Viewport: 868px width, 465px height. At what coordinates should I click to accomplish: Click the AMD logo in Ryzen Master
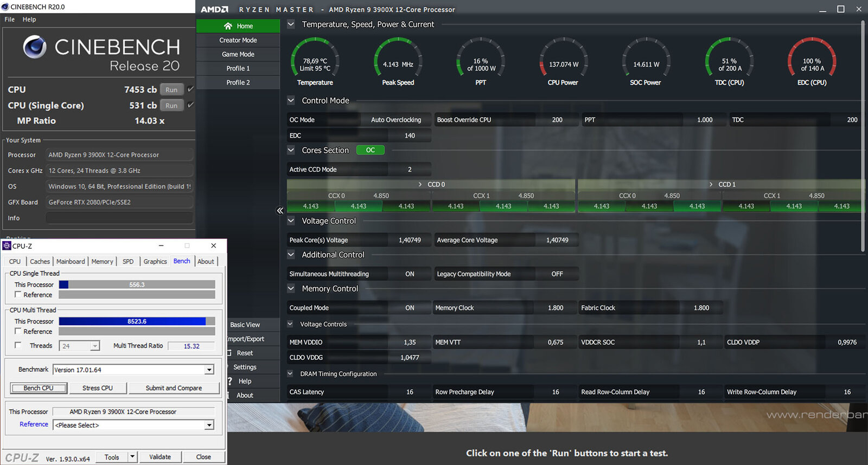coord(214,9)
